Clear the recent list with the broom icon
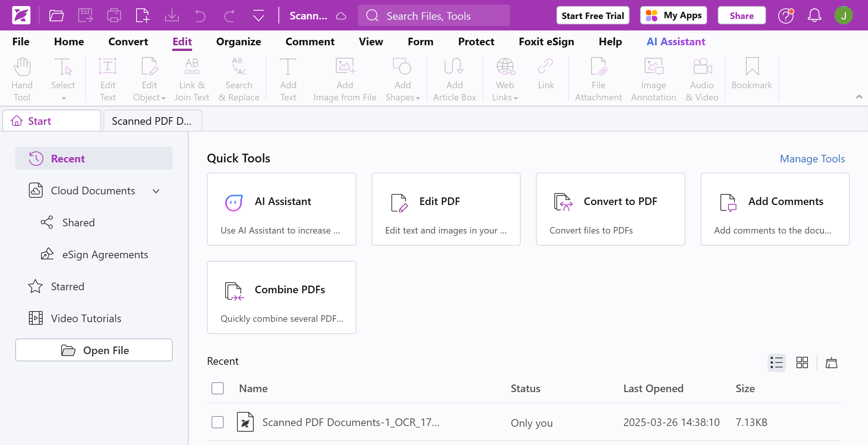 (x=831, y=363)
